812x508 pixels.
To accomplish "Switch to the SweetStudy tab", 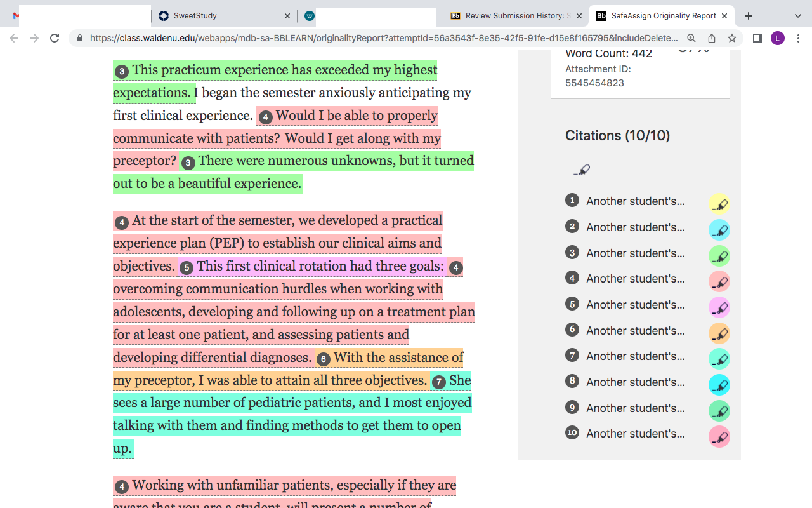I will point(224,16).
